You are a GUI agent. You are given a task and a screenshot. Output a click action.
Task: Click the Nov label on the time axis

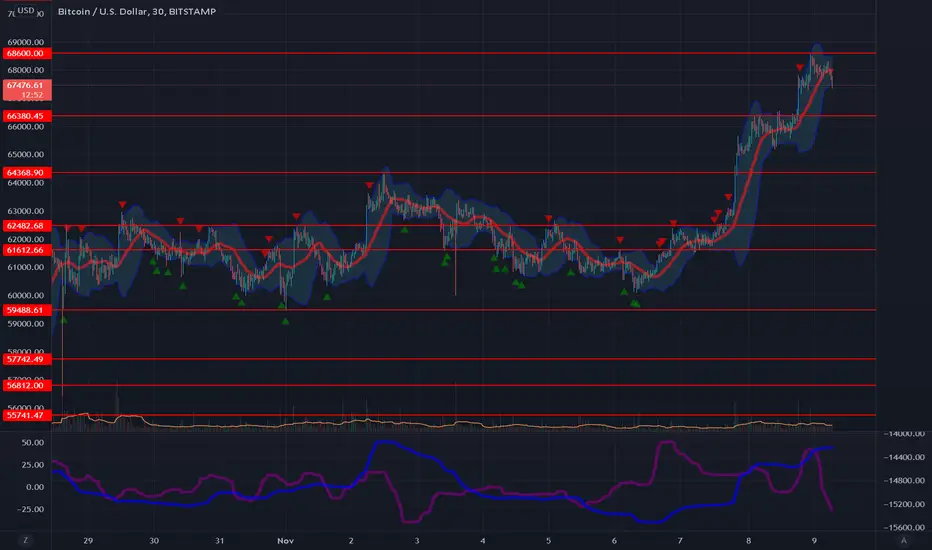point(285,540)
